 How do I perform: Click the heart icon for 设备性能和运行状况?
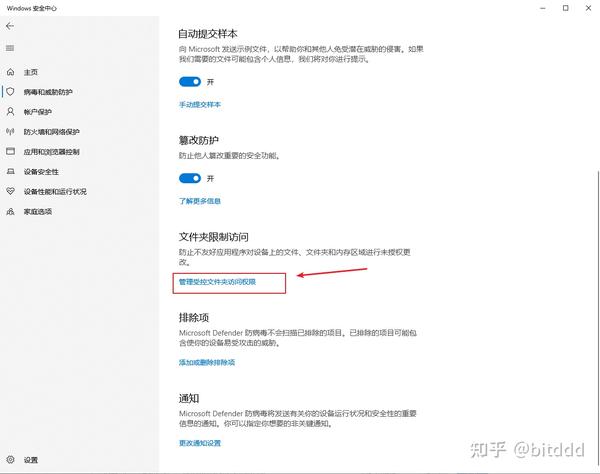[x=10, y=191]
